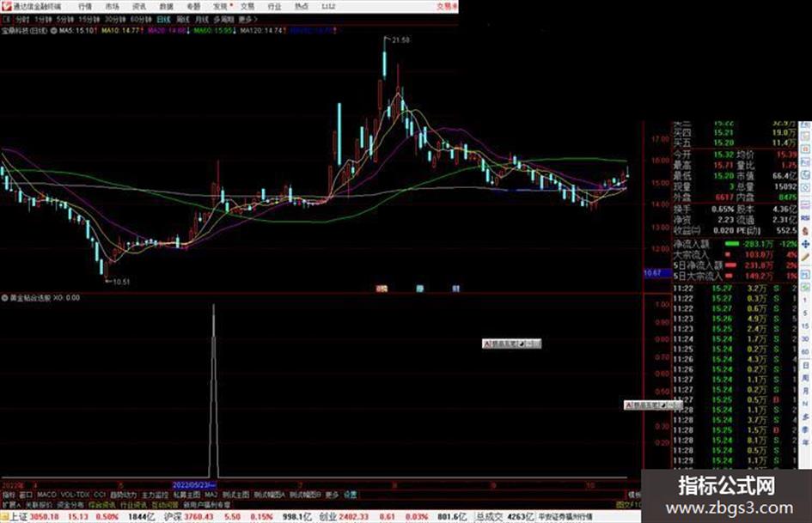Apply the 私募主图 indicator tab
The width and height of the screenshot is (812, 523).
[186, 496]
